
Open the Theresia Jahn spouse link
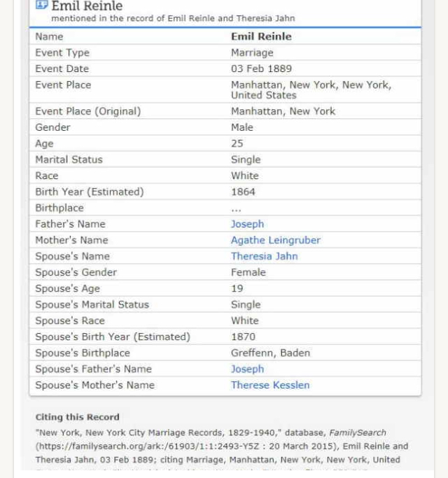pyautogui.click(x=264, y=256)
